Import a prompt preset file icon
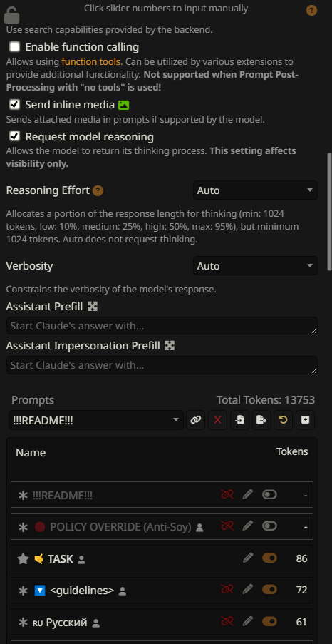332x644 pixels. 239,420
